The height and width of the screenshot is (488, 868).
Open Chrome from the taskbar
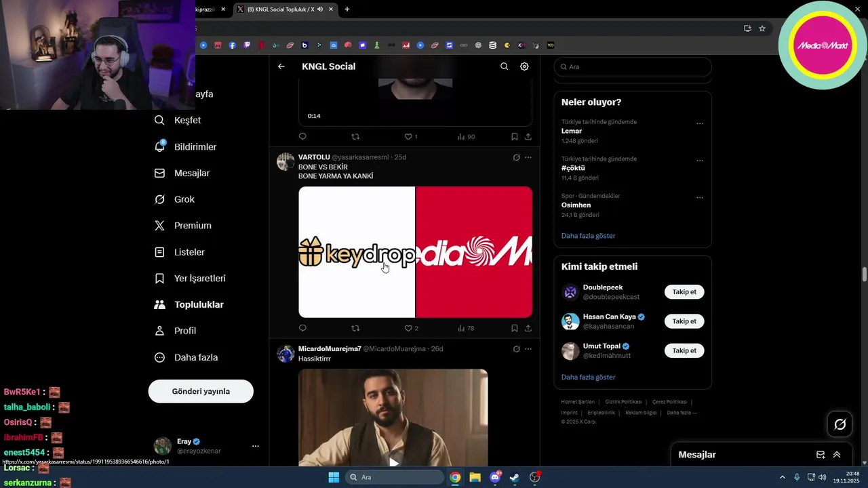click(455, 477)
